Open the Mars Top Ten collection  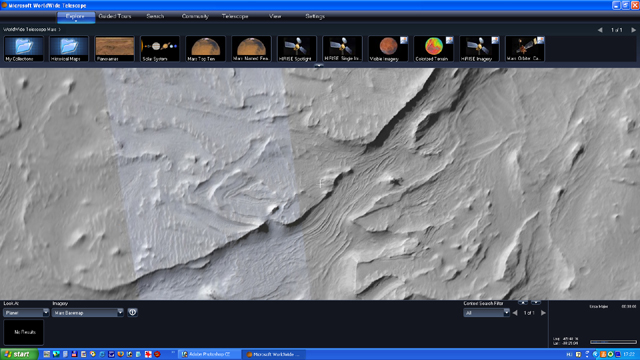[x=206, y=49]
